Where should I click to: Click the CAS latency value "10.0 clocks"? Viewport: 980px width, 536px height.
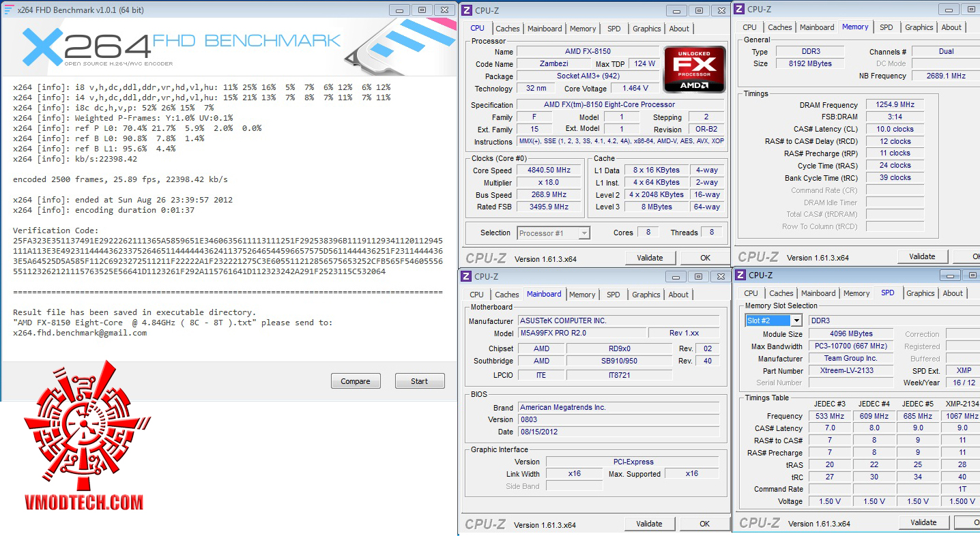coord(895,130)
